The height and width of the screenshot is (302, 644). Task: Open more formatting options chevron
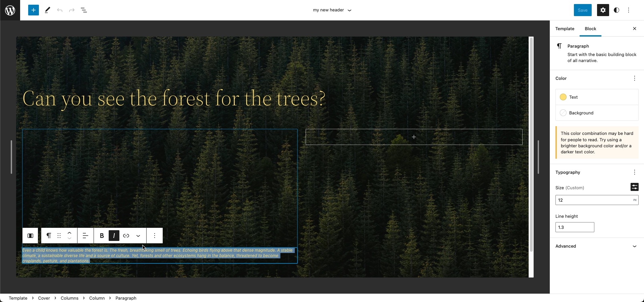(x=138, y=236)
